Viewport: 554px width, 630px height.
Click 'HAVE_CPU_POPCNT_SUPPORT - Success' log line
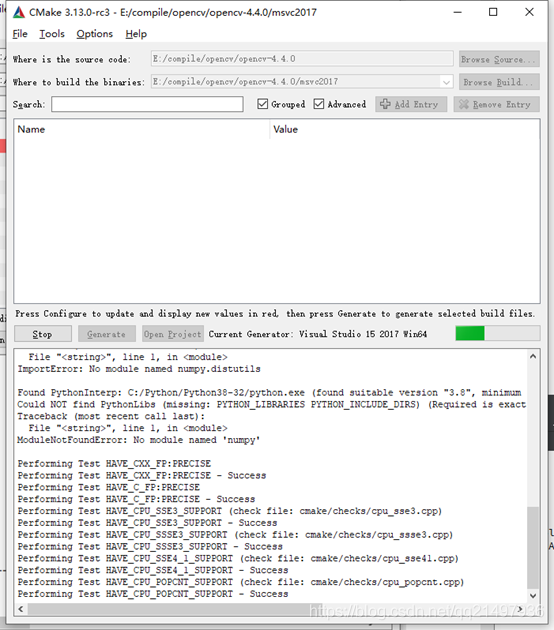click(153, 594)
